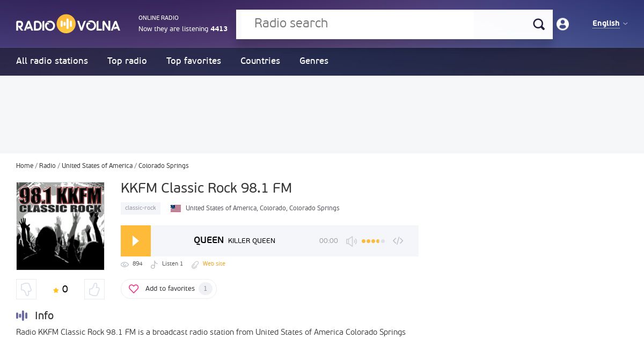Go to Top radio
This screenshot has height=338, width=644.
tap(127, 61)
